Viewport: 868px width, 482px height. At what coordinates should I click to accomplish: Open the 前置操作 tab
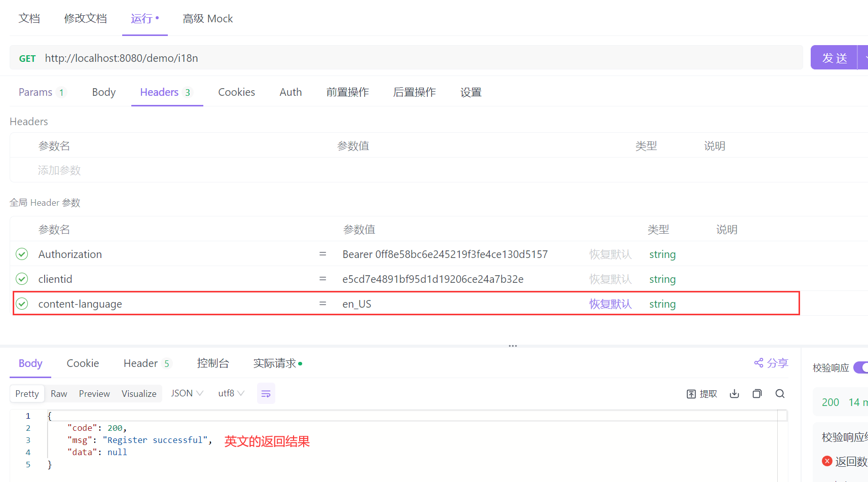coord(347,92)
